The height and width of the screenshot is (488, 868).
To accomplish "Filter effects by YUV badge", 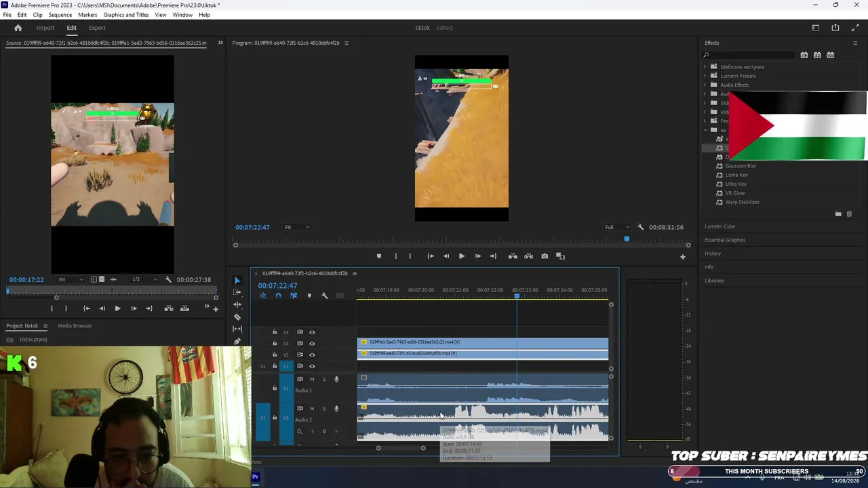I will pyautogui.click(x=831, y=55).
